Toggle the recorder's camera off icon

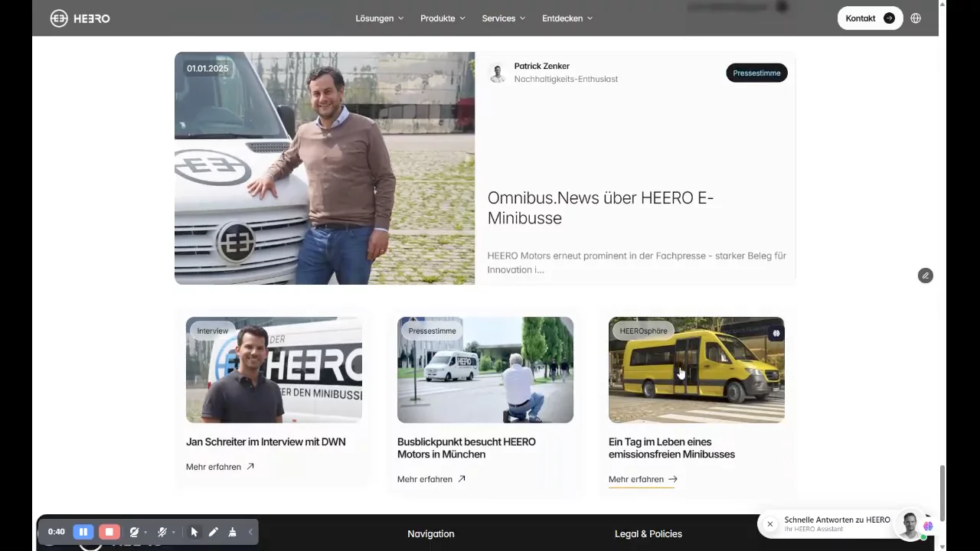tap(134, 532)
